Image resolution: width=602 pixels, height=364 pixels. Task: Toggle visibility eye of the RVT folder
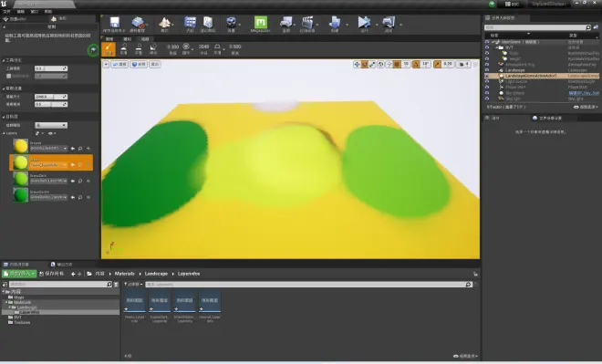tap(487, 47)
